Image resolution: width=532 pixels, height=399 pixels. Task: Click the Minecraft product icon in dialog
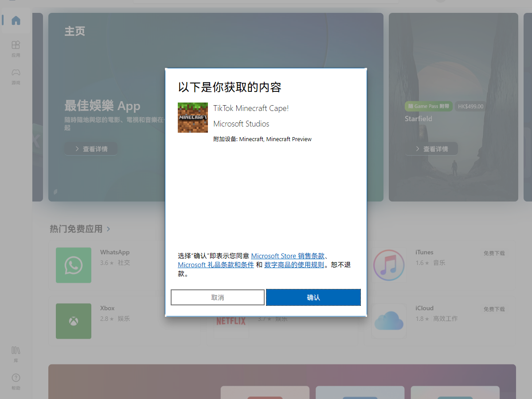193,118
